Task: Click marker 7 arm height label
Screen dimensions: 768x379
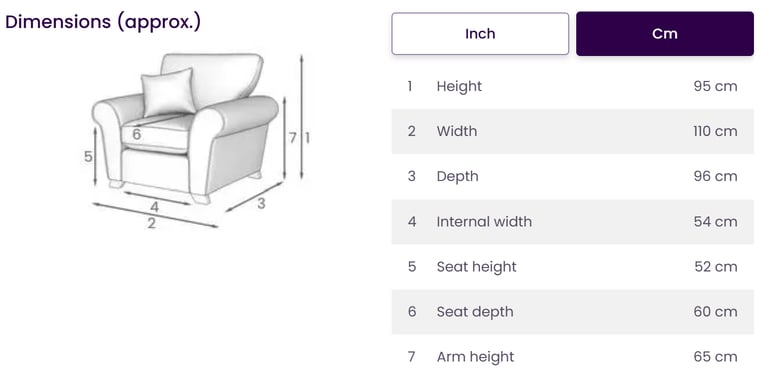Action: (292, 138)
